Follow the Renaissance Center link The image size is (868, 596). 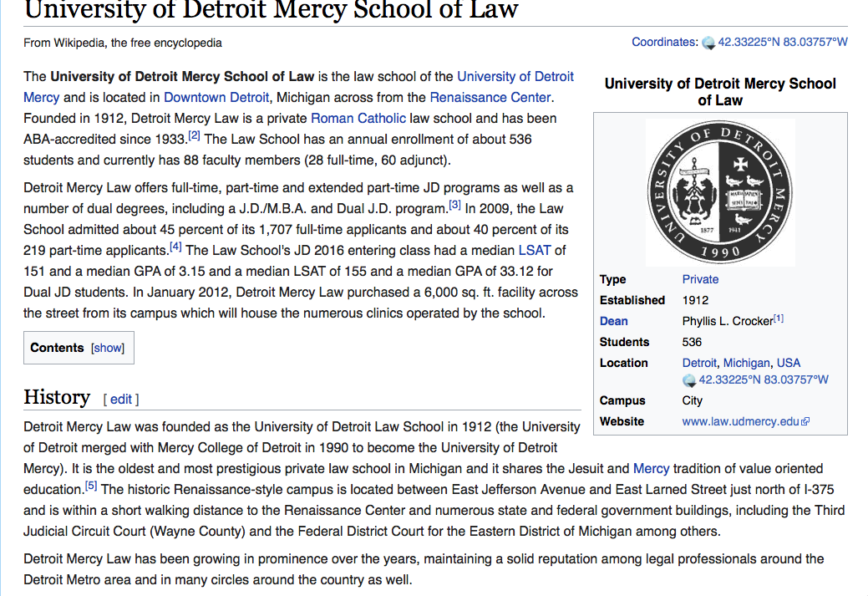(490, 97)
